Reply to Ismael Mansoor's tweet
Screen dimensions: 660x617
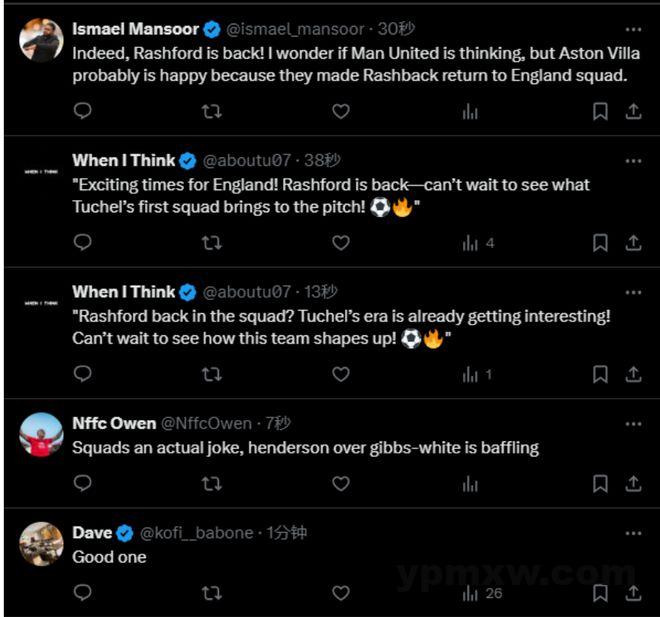click(x=83, y=111)
